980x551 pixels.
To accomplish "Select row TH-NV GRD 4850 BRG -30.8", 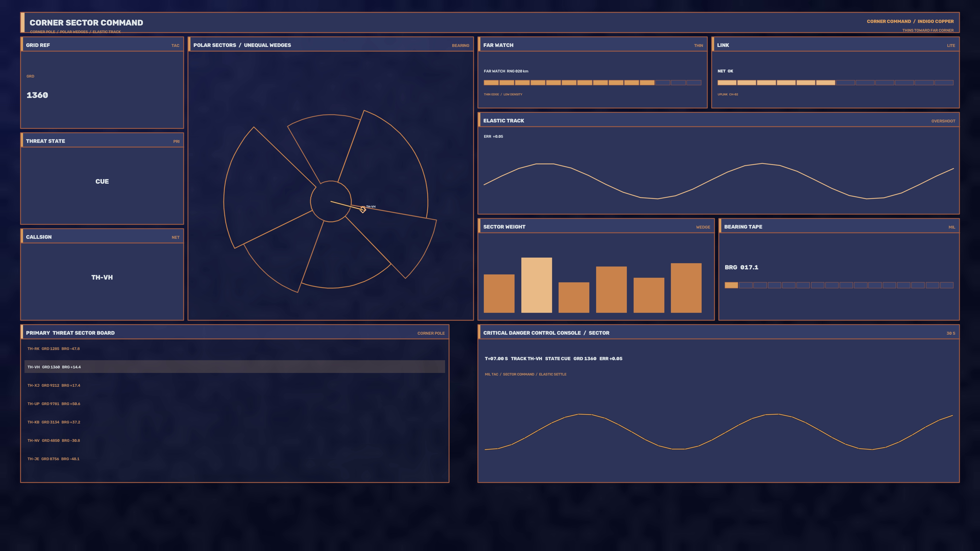I will [x=235, y=440].
